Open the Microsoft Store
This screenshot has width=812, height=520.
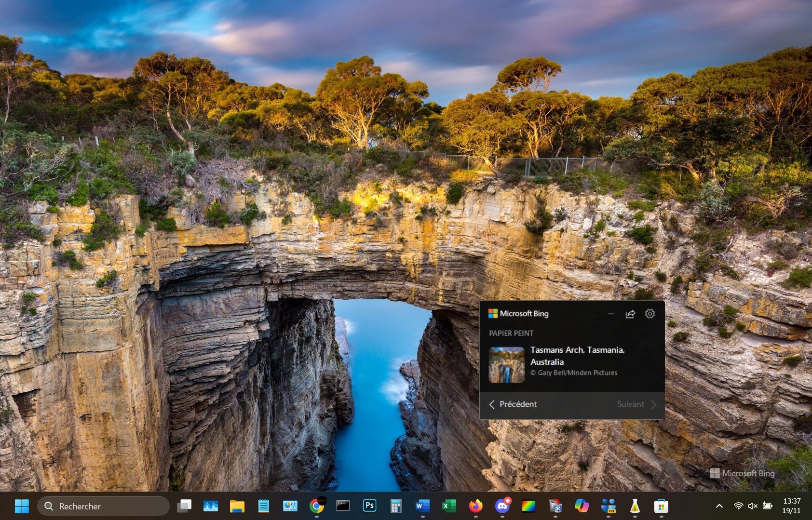pos(661,506)
